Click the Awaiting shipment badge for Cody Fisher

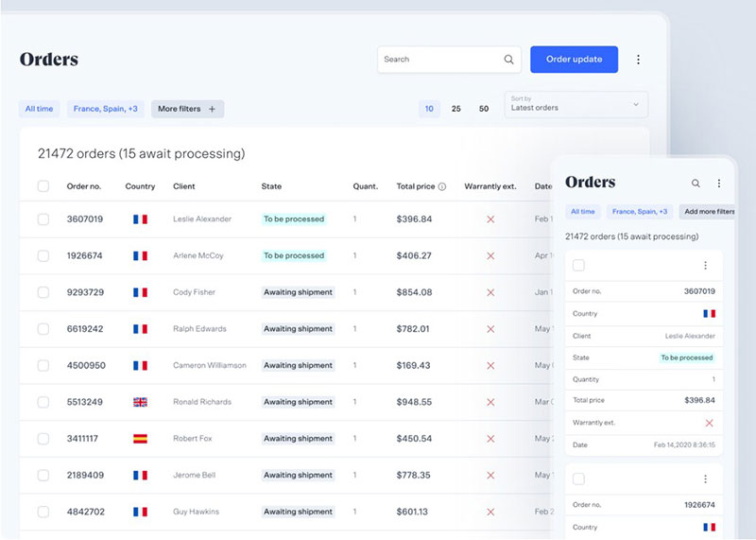click(298, 292)
